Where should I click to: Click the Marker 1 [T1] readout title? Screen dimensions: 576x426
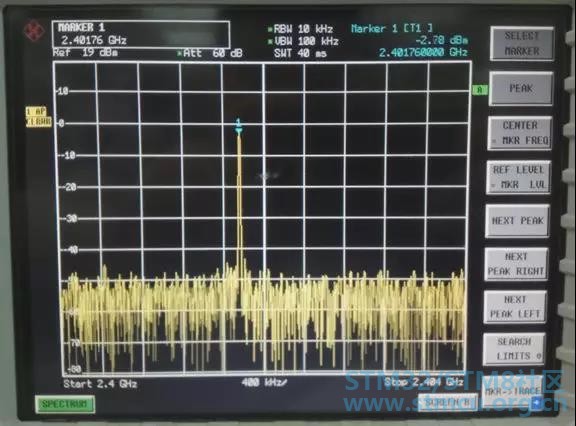point(392,28)
